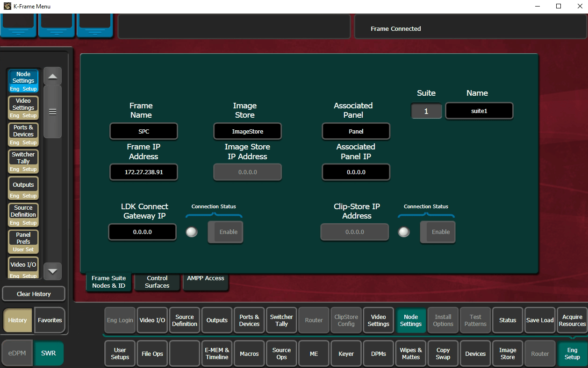Open the Save Load menu

(540, 320)
